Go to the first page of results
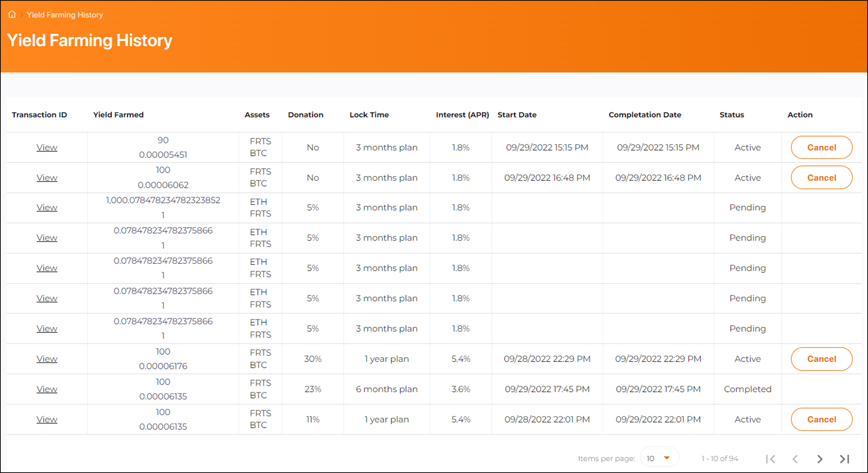The height and width of the screenshot is (473, 868). [770, 459]
